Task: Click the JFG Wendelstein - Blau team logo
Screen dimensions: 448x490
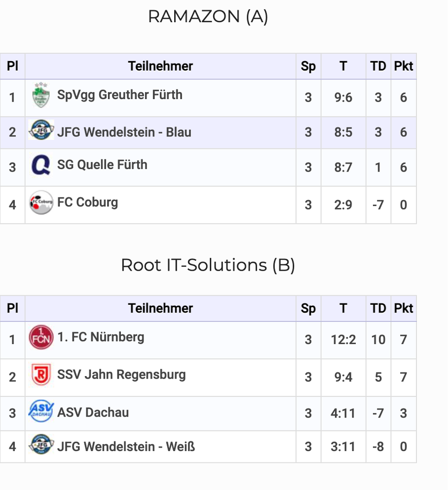Action: click(x=41, y=131)
